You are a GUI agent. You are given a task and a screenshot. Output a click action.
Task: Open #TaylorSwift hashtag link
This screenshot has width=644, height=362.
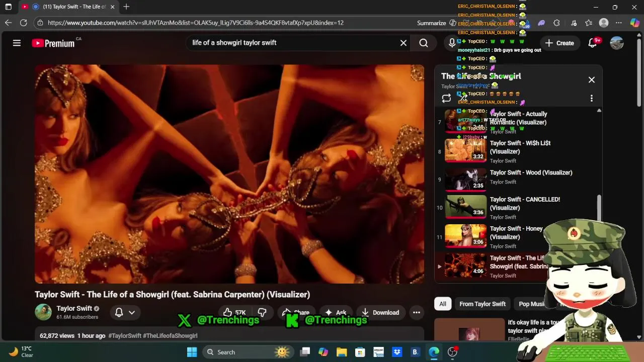point(125,335)
